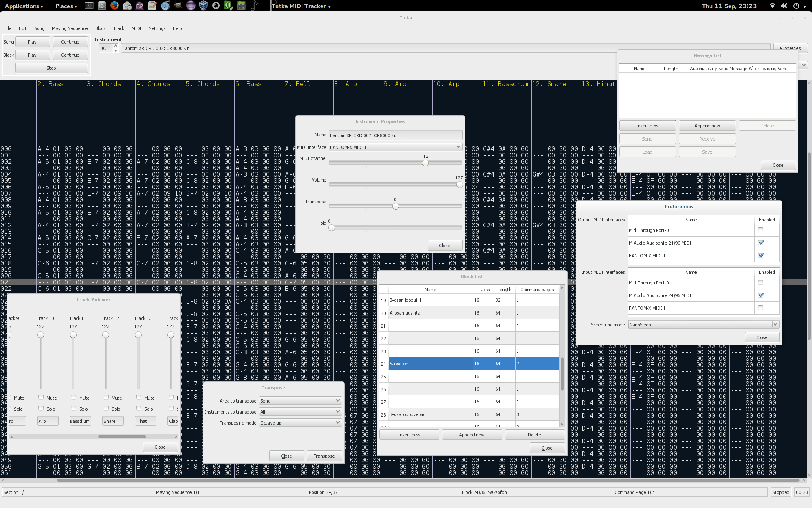Click the Song Play button

coord(33,42)
